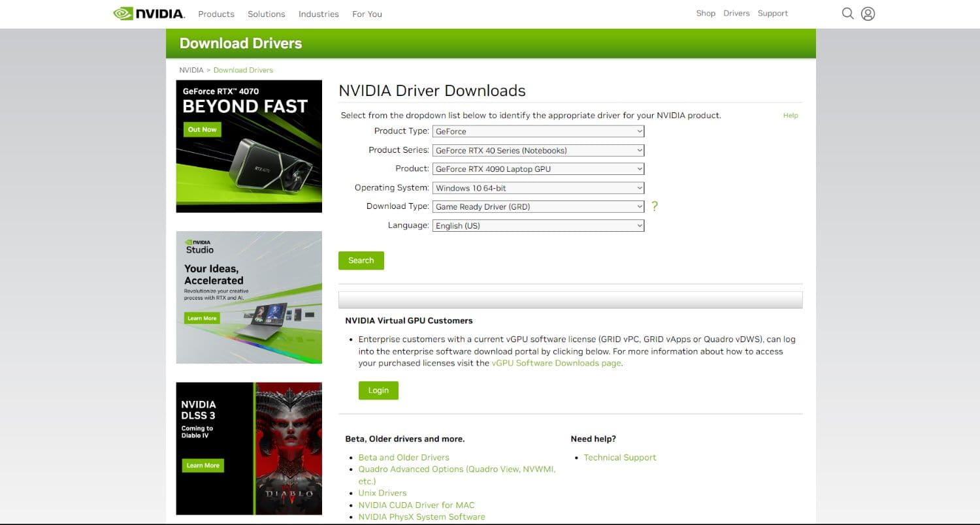Expand the Product Type dropdown
This screenshot has height=525, width=980.
click(538, 131)
